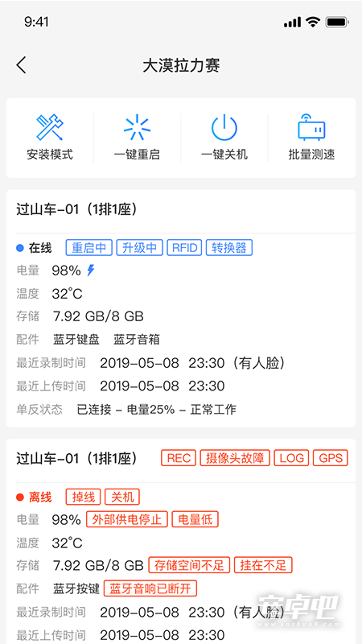Select the 重启中 tag
Image resolution: width=362 pixels, height=644 pixels.
(89, 248)
